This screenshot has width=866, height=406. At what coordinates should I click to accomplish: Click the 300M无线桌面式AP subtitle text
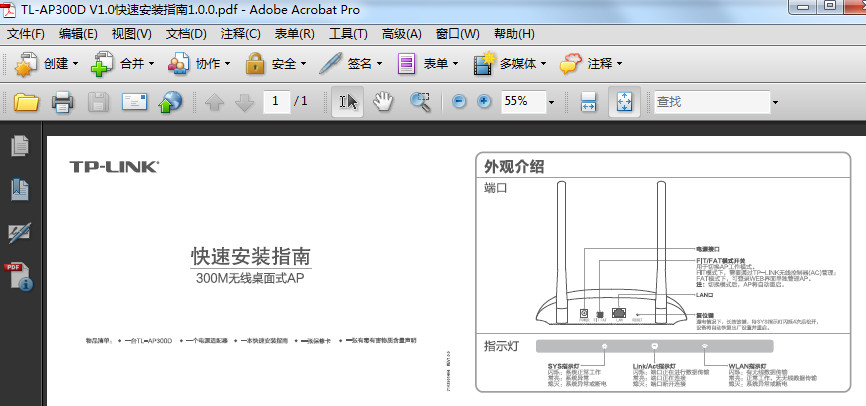250,278
